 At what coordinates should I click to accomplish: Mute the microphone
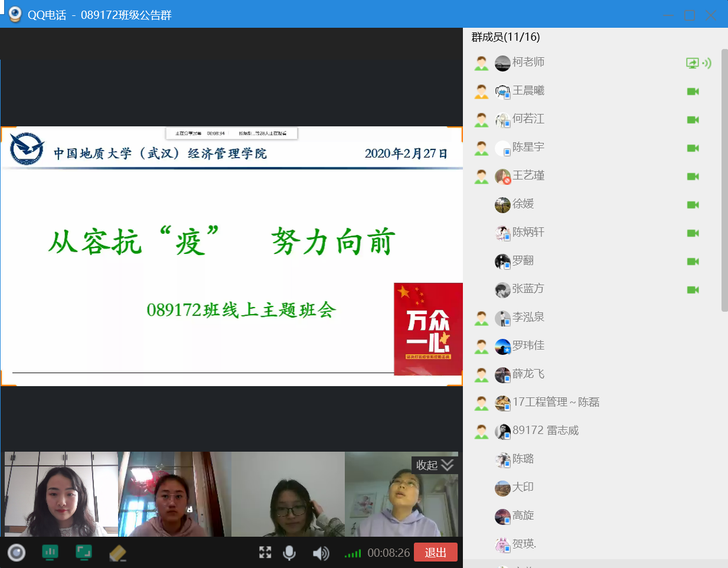[x=289, y=553]
